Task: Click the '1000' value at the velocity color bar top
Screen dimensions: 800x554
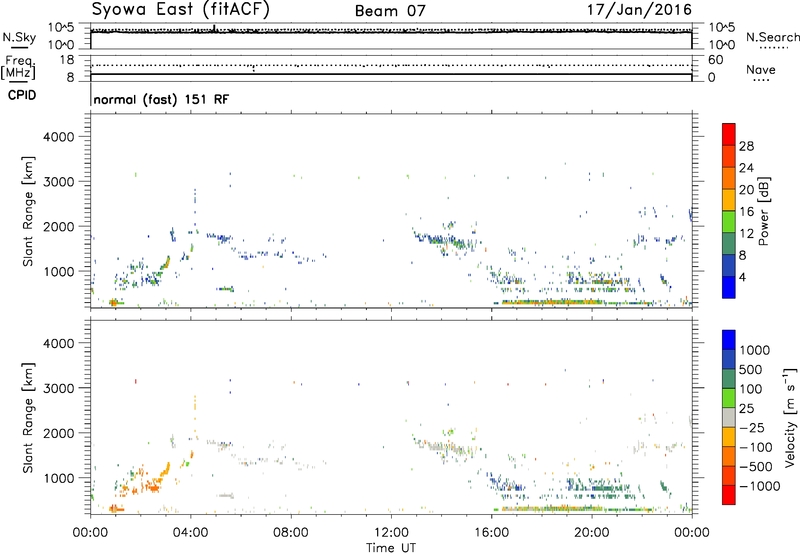Action: click(755, 350)
